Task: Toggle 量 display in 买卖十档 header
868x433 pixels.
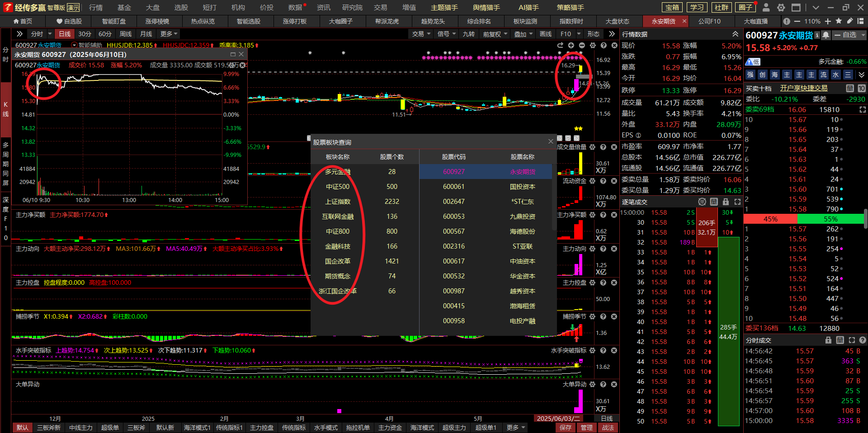Action: pos(850,88)
